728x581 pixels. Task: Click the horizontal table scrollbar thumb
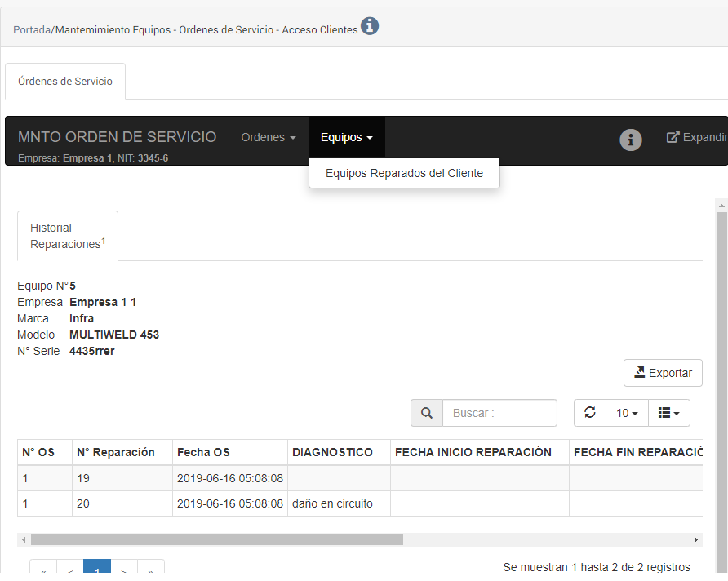216,539
